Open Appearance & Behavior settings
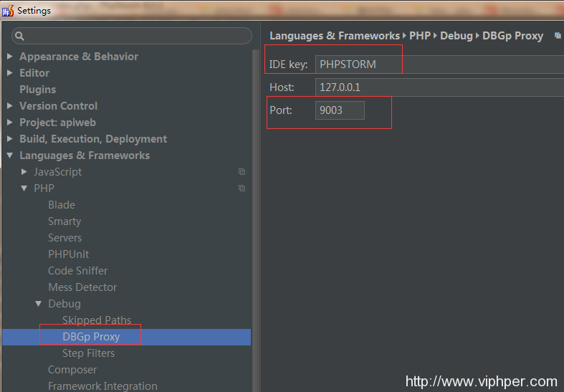This screenshot has height=392, width=564. (x=79, y=57)
